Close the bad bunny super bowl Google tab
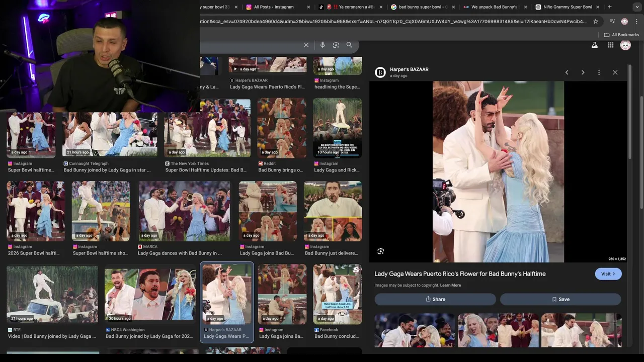The width and height of the screenshot is (644, 362). [453, 7]
